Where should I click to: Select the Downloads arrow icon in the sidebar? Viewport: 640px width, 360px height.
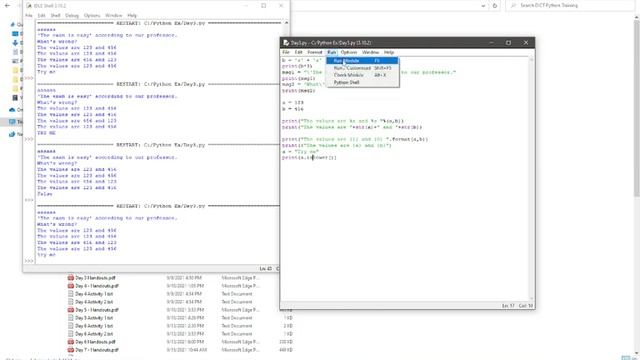[x=15, y=43]
